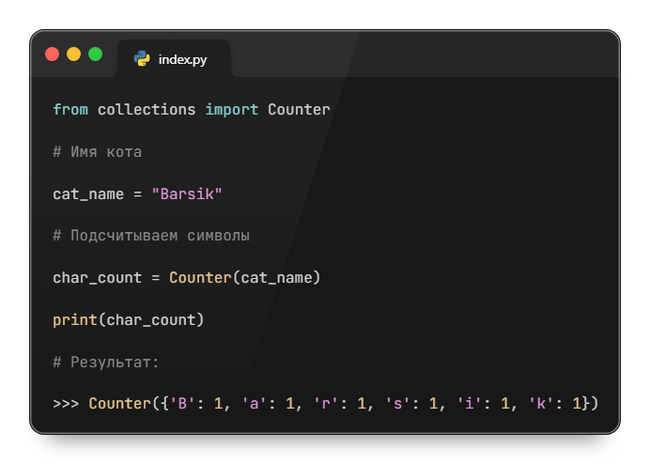Image resolution: width=650 pixels, height=464 pixels.
Task: Click the 'import' keyword
Action: [x=231, y=109]
